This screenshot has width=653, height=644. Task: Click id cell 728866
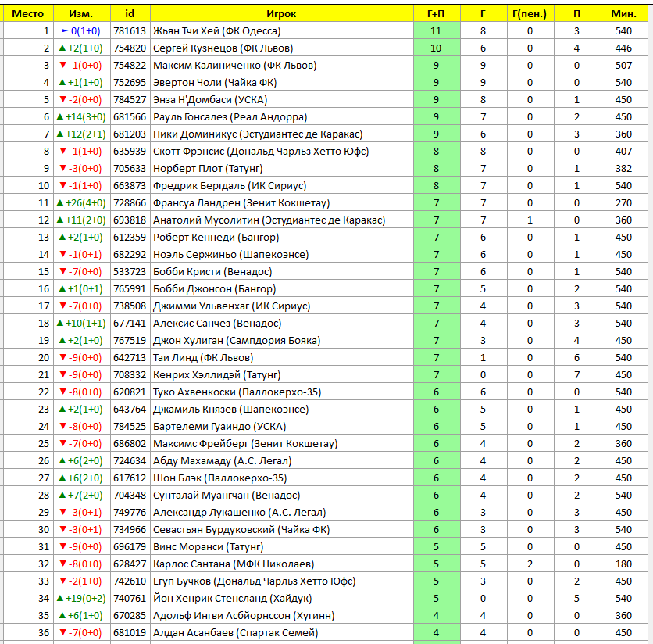(130, 203)
